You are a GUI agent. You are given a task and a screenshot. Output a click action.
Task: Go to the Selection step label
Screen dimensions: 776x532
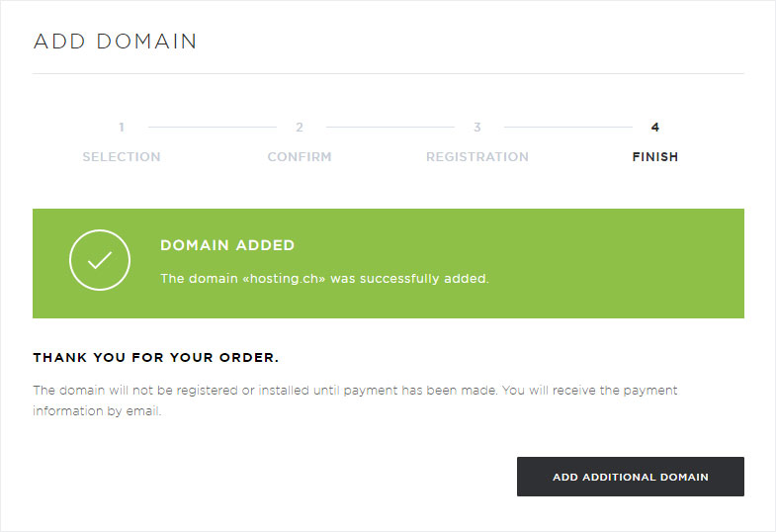(x=122, y=157)
